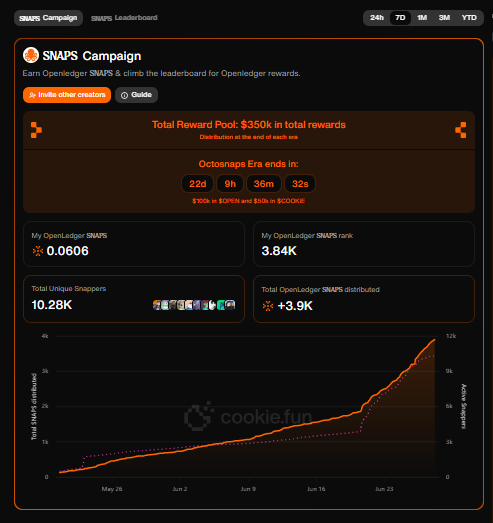Click the info icon inside Guide button
Viewport: 493px width, 523px height.
coord(124,95)
